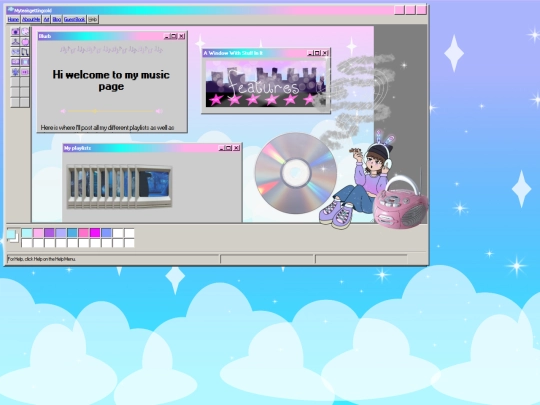This screenshot has height=405, width=540.
Task: Pick the medium blue color swatch
Action: (72, 233)
